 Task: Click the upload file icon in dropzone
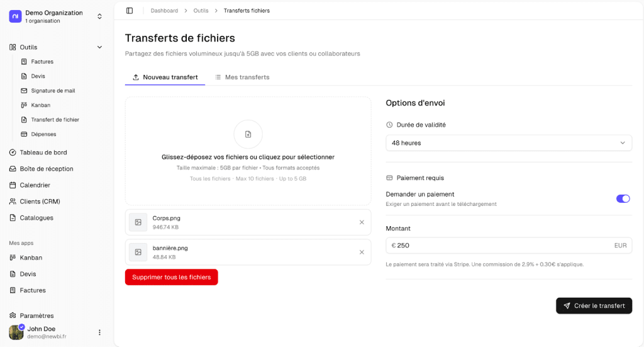(x=248, y=134)
